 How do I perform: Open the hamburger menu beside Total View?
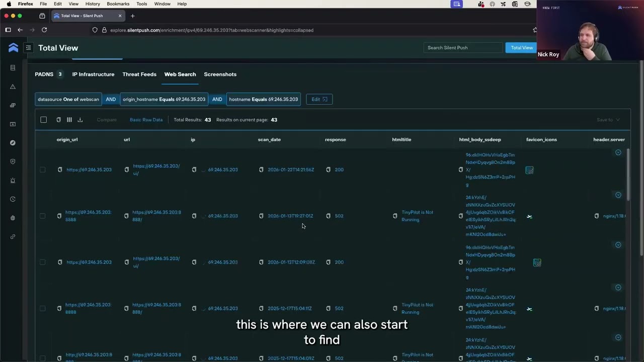tap(29, 48)
